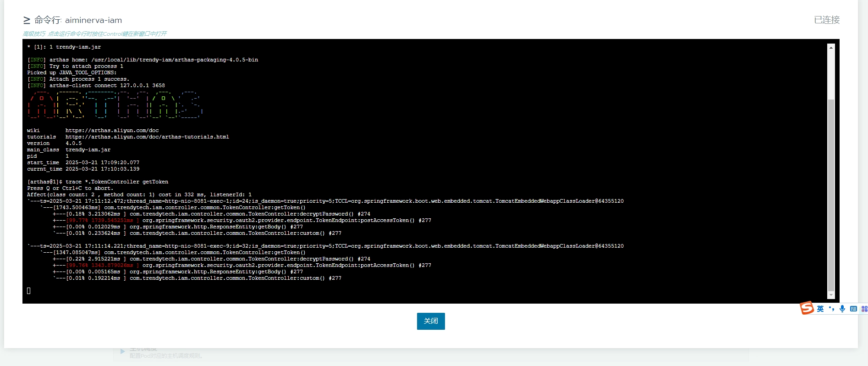Toggle the IME punctuation mode icon
Viewport: 868px width, 366px height.
[x=831, y=309]
